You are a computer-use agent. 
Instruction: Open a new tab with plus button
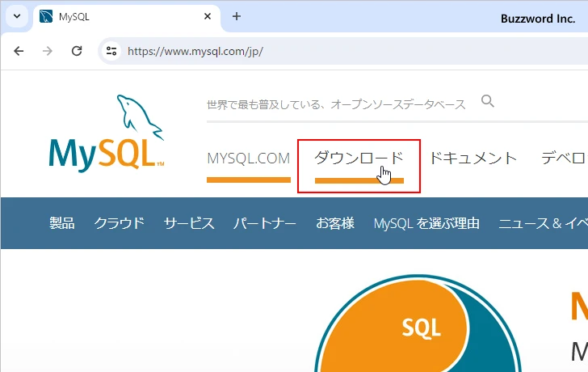(237, 16)
